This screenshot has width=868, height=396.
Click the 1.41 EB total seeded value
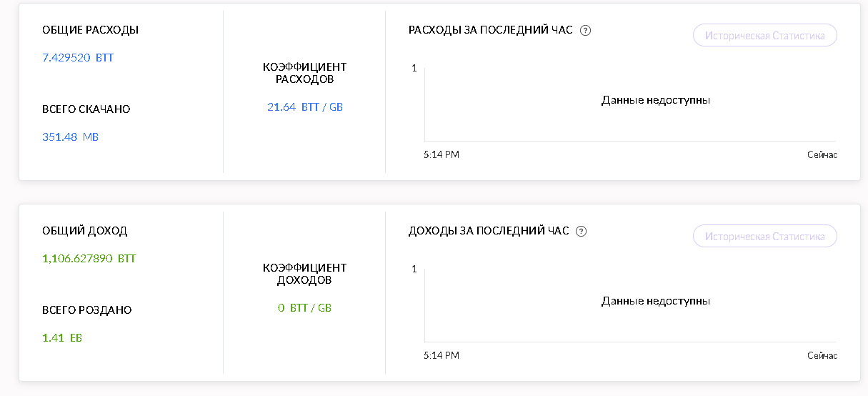pos(62,337)
